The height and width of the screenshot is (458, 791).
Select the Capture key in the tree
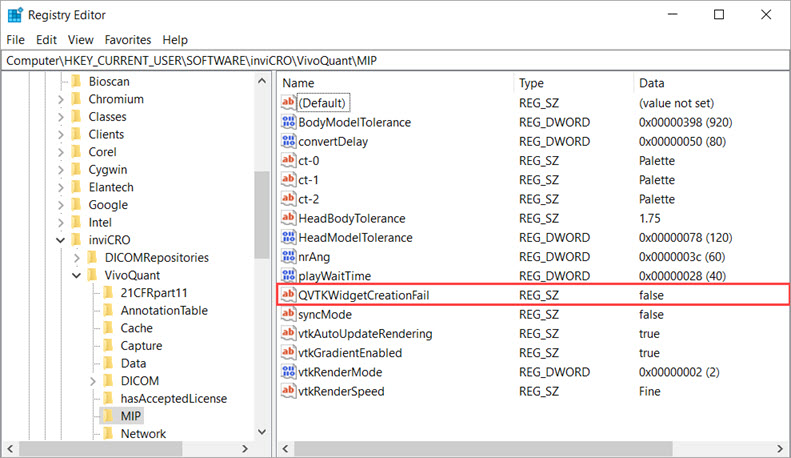pyautogui.click(x=141, y=346)
